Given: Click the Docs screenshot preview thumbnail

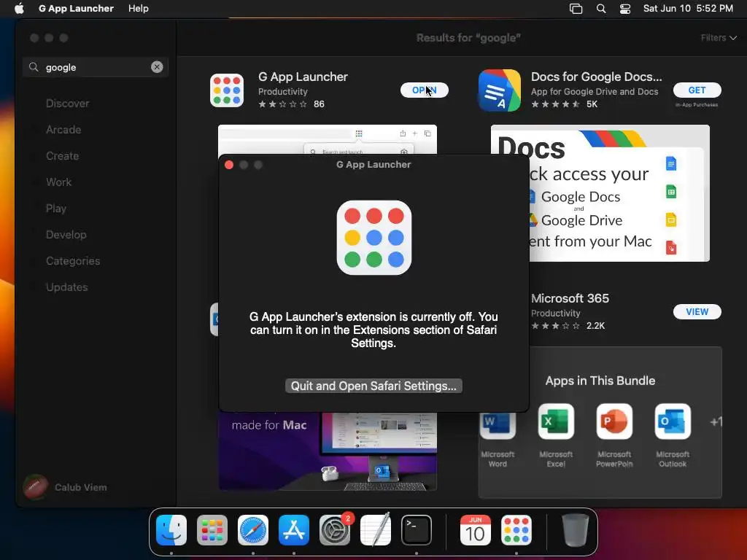Looking at the screenshot, I should click(619, 192).
